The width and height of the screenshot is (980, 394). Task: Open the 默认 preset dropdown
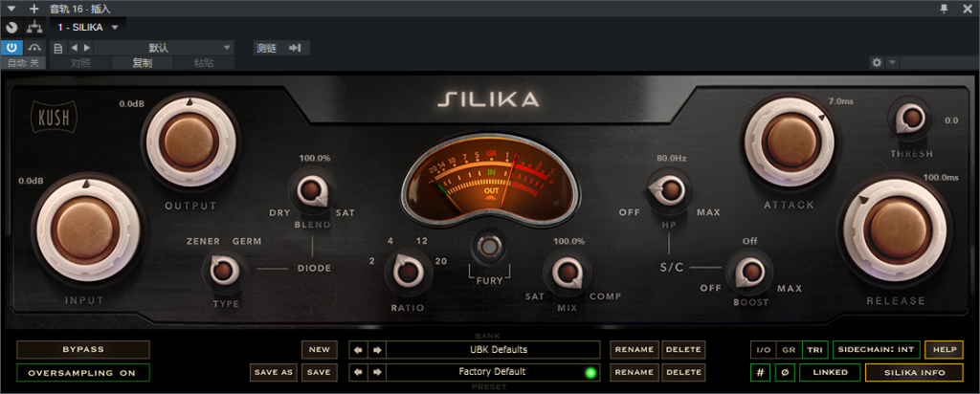pos(164,48)
